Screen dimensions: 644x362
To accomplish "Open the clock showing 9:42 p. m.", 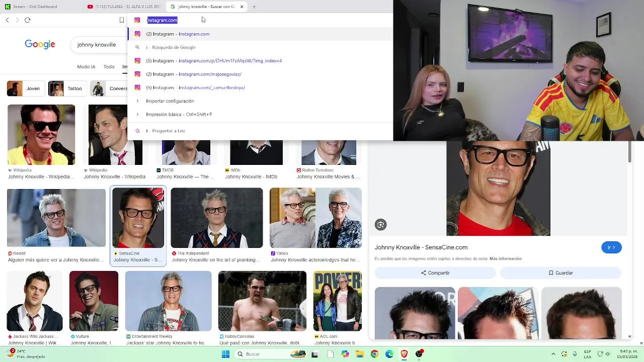I will pos(628,354).
